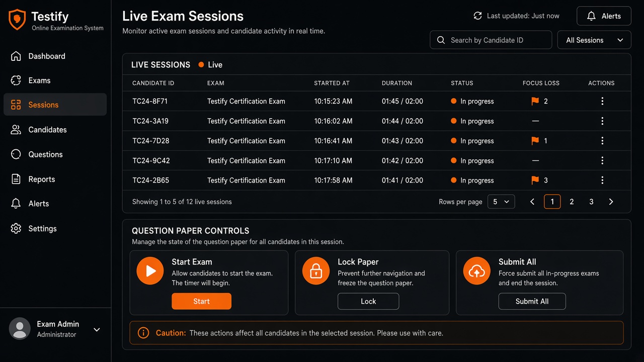The width and height of the screenshot is (644, 362).
Task: Sort by the CANDIDATE ID column header
Action: [153, 83]
